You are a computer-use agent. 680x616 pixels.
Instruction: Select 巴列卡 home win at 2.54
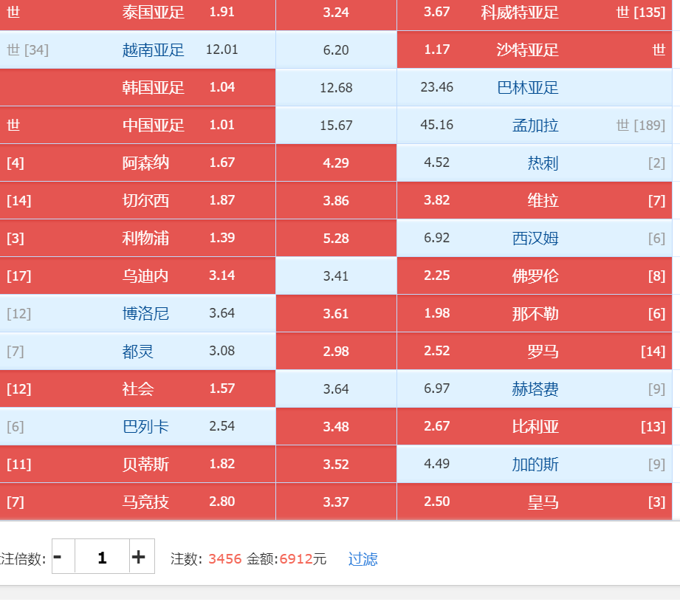coord(137,428)
